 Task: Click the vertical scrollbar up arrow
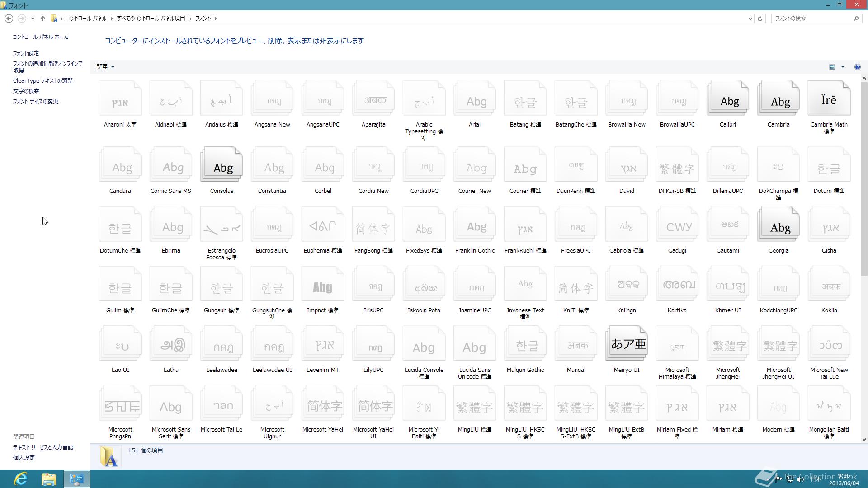pyautogui.click(x=864, y=79)
